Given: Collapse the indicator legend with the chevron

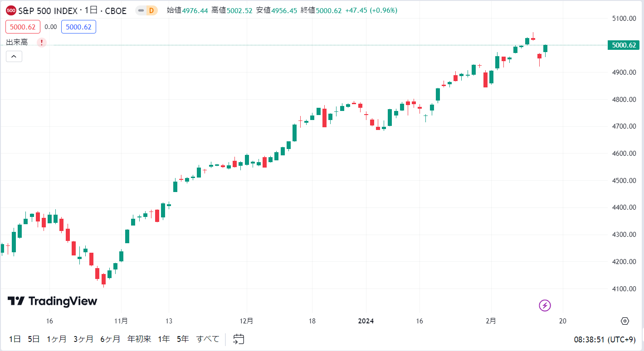Looking at the screenshot, I should [x=14, y=56].
